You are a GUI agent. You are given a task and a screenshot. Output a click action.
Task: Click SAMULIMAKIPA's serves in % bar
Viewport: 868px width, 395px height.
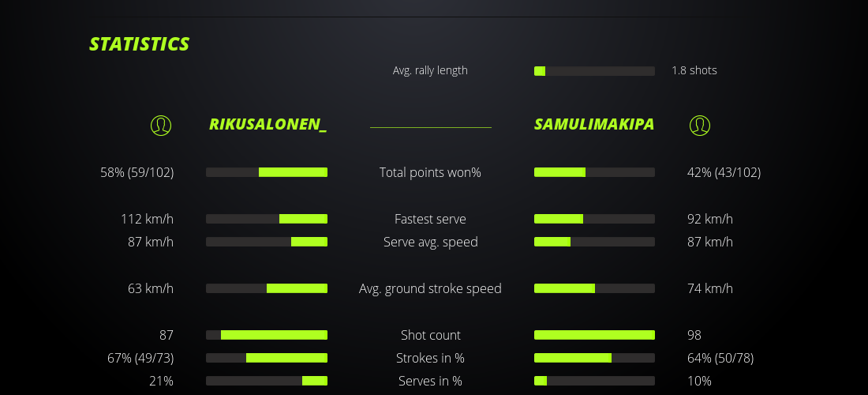click(x=594, y=381)
